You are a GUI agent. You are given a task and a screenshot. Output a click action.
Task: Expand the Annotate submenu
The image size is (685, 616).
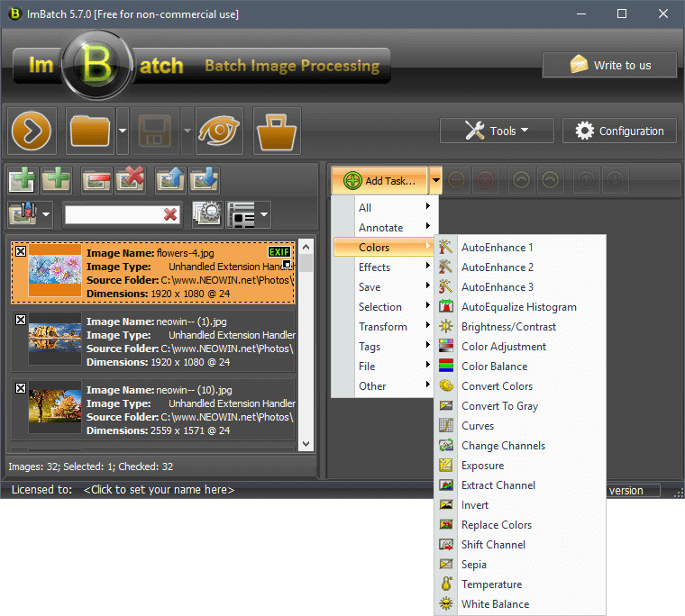383,228
